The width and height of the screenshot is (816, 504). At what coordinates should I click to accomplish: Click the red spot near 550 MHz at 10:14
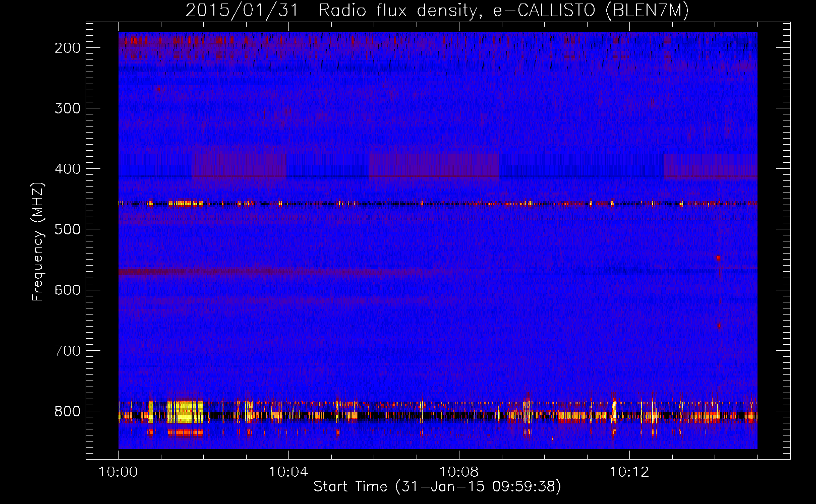click(719, 258)
